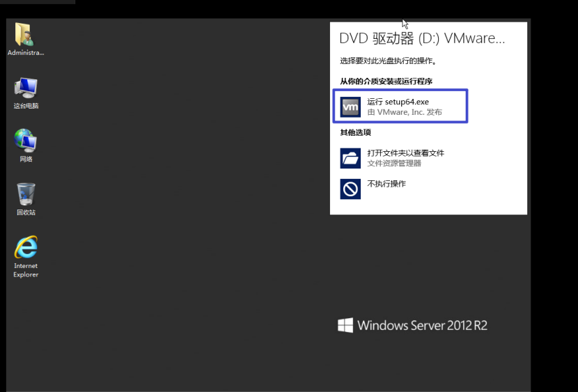Open the Administrator folder desktop icon

pyautogui.click(x=26, y=39)
